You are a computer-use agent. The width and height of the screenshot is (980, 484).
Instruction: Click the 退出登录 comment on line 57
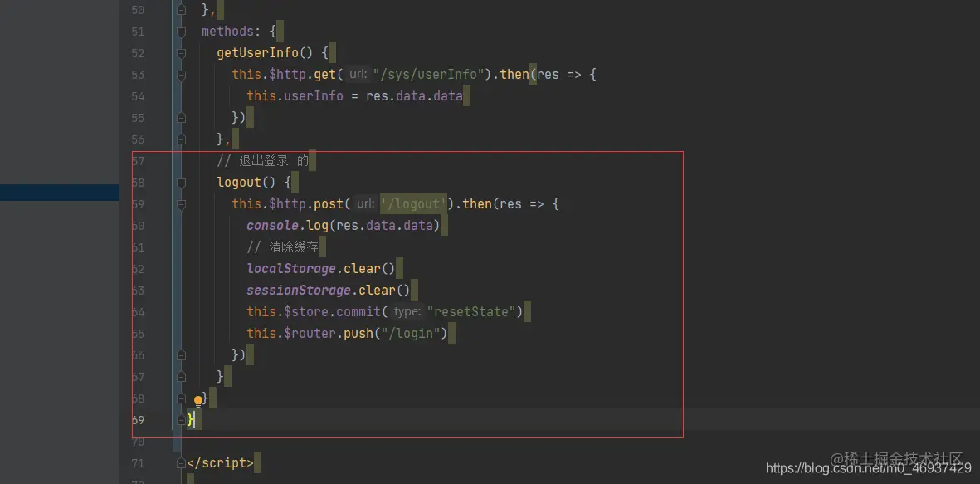(x=263, y=161)
